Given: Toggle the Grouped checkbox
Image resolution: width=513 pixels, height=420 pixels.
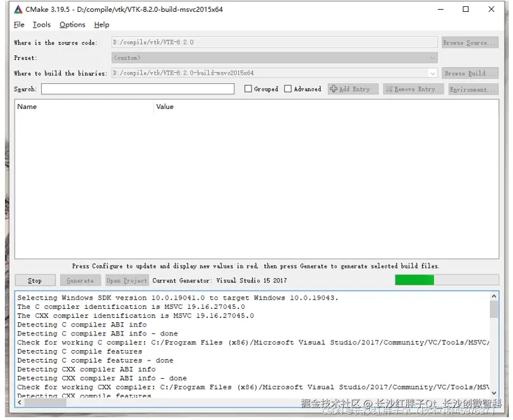Looking at the screenshot, I should point(248,89).
